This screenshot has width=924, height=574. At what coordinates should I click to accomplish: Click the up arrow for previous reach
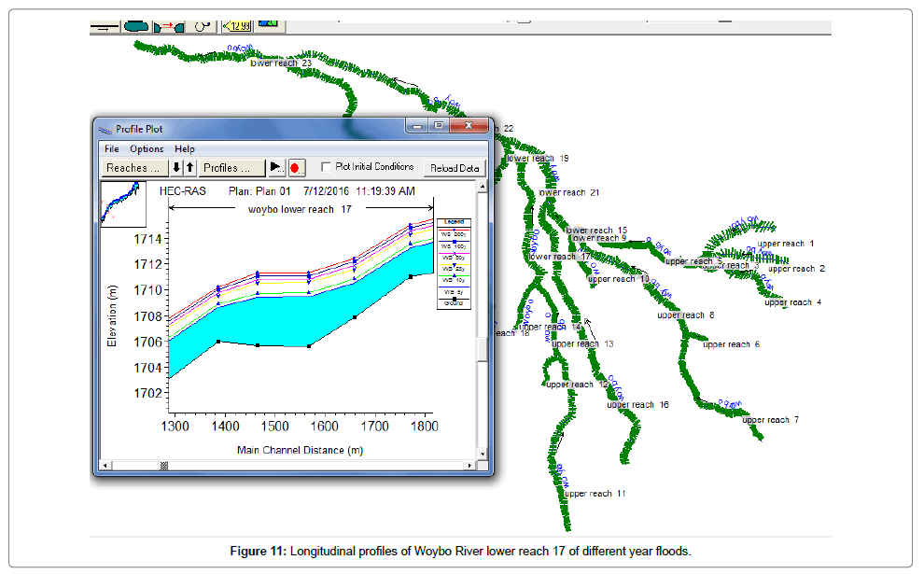pos(189,168)
